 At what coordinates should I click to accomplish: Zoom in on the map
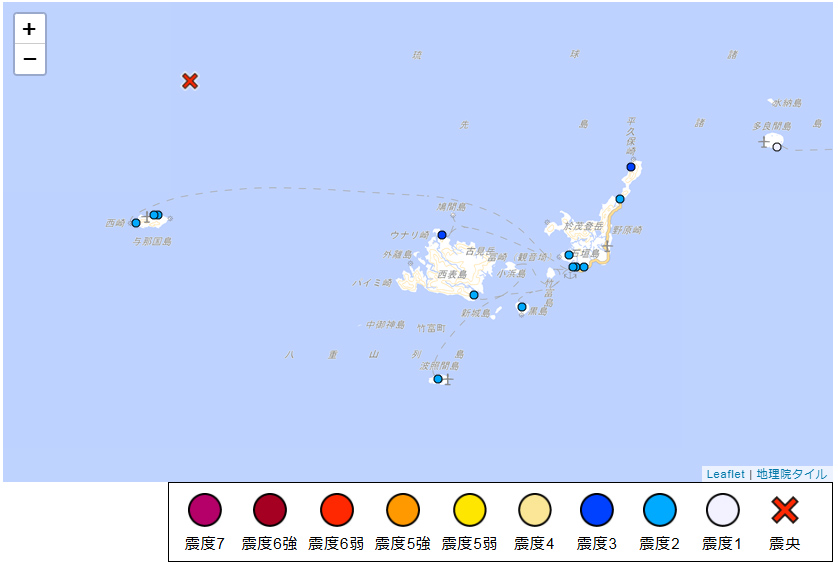30,29
